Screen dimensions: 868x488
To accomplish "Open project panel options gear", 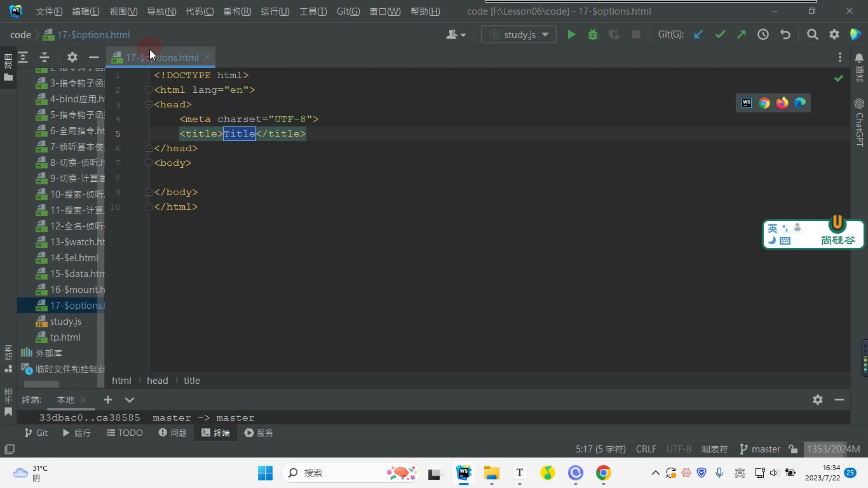I will pyautogui.click(x=72, y=57).
